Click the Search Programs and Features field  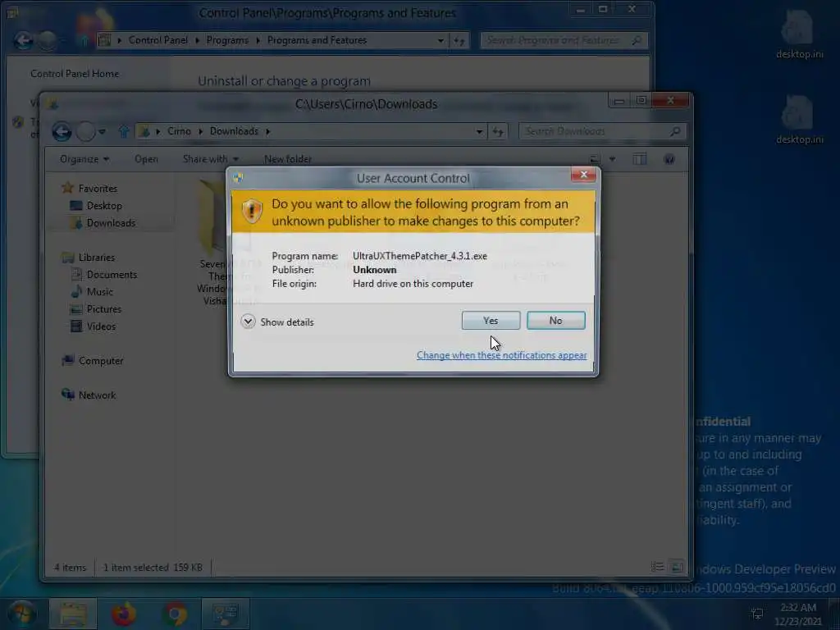[x=564, y=40]
